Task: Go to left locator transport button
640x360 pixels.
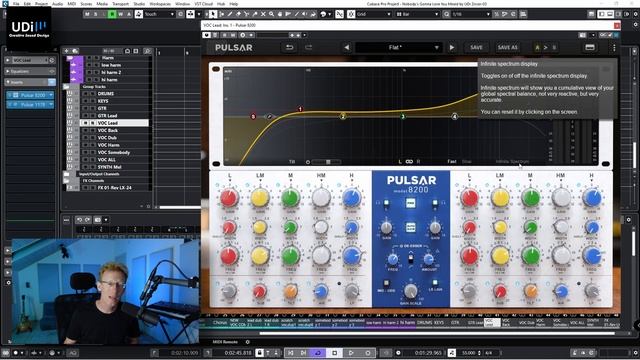Action: pos(291,353)
